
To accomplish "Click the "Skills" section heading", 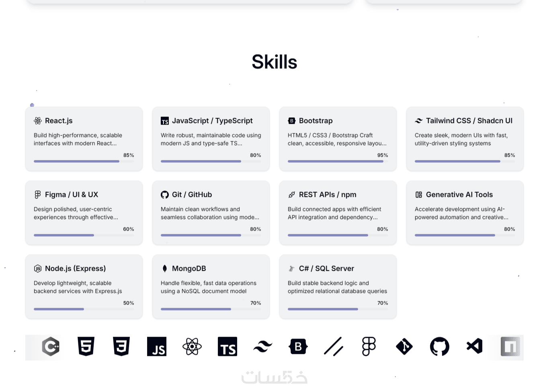I will coord(274,62).
